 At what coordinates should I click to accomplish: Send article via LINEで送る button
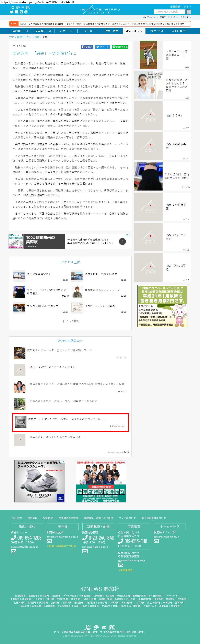(x=120, y=47)
